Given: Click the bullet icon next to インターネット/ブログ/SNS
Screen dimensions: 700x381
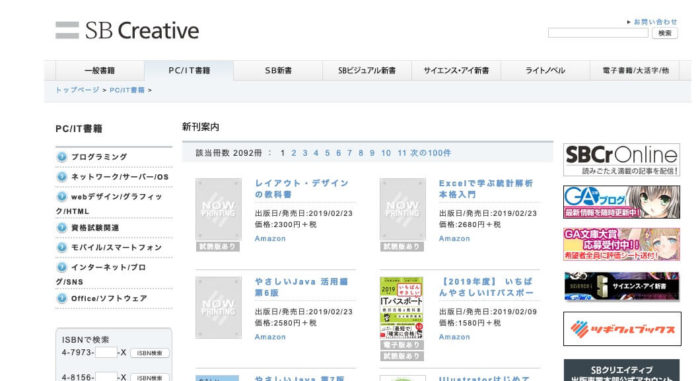Looking at the screenshot, I should [x=62, y=267].
